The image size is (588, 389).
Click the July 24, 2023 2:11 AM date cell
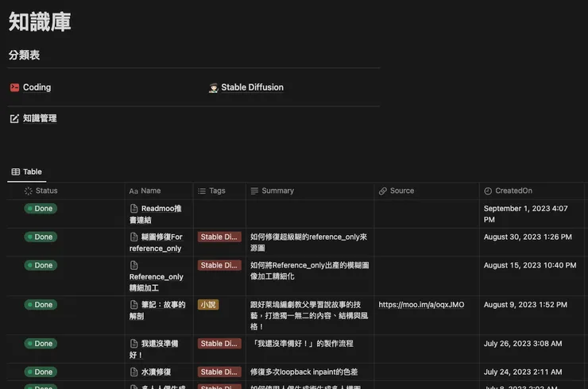click(523, 372)
